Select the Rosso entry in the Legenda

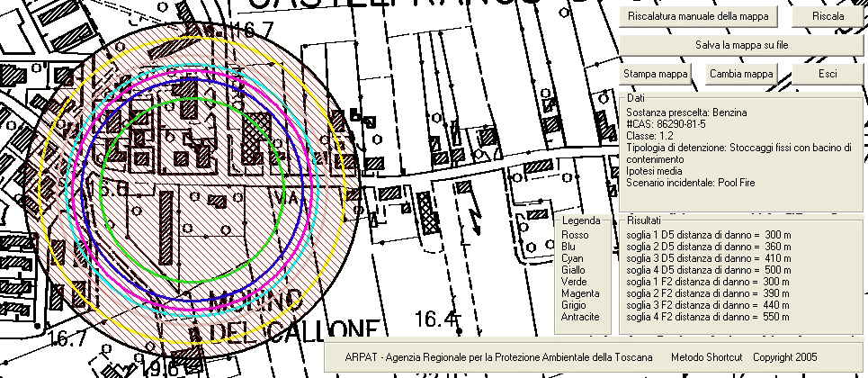[575, 235]
